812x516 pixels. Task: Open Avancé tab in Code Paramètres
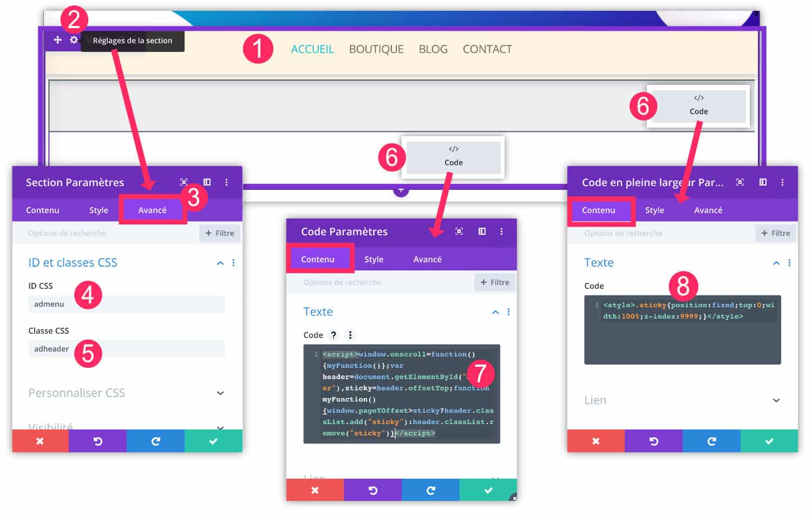pos(428,259)
